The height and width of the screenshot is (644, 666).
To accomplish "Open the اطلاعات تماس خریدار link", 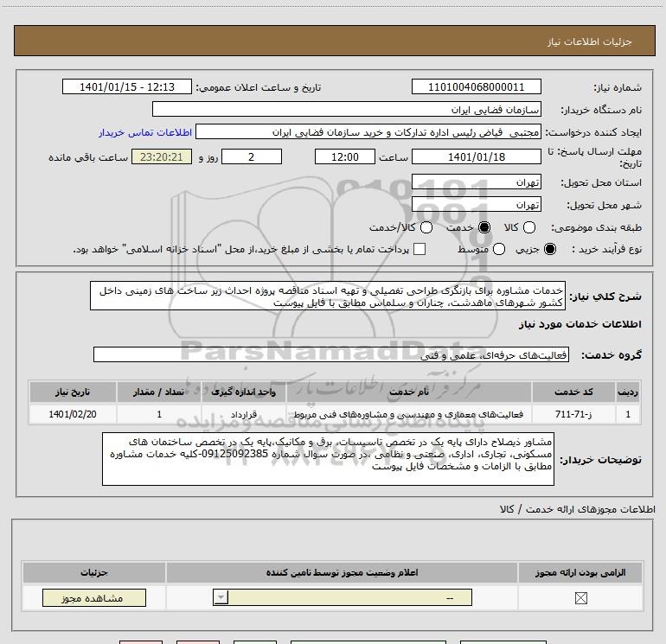I will 145,132.
